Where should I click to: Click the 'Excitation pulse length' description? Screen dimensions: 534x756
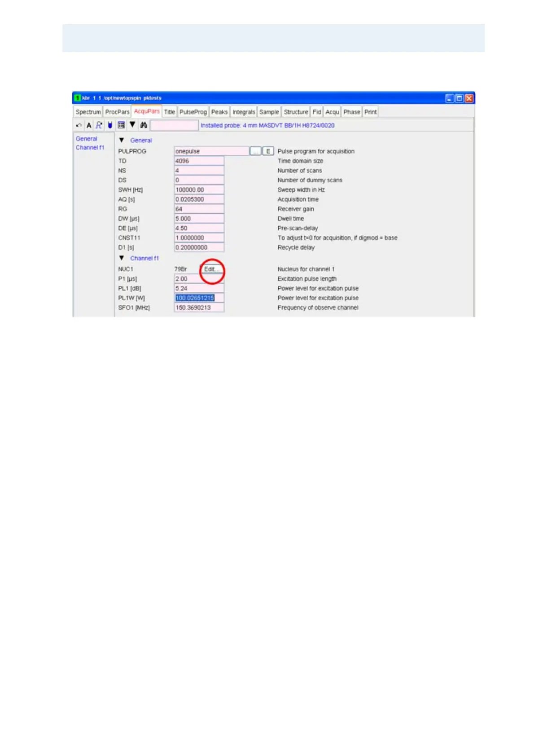(307, 279)
